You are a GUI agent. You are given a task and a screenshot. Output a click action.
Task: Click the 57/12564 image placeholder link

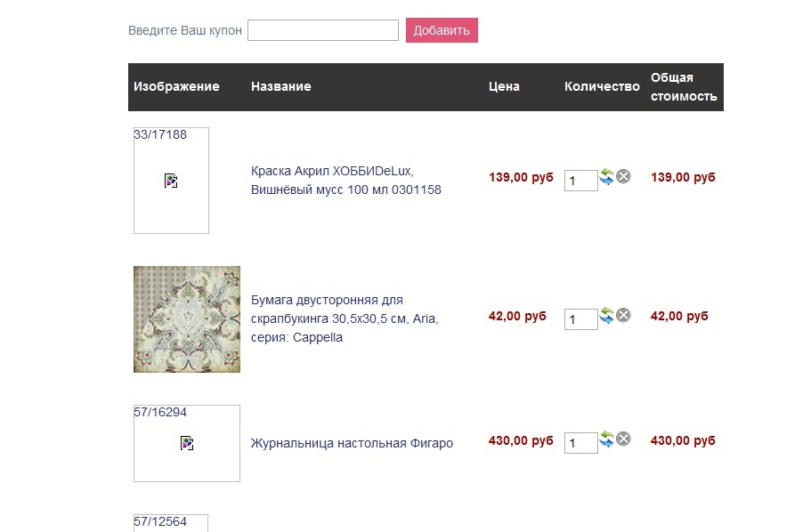coord(171,523)
